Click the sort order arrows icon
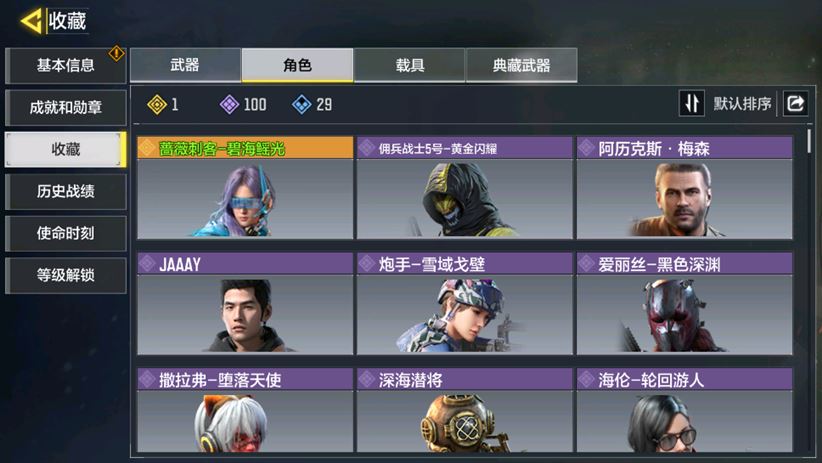The height and width of the screenshot is (463, 822). [691, 103]
